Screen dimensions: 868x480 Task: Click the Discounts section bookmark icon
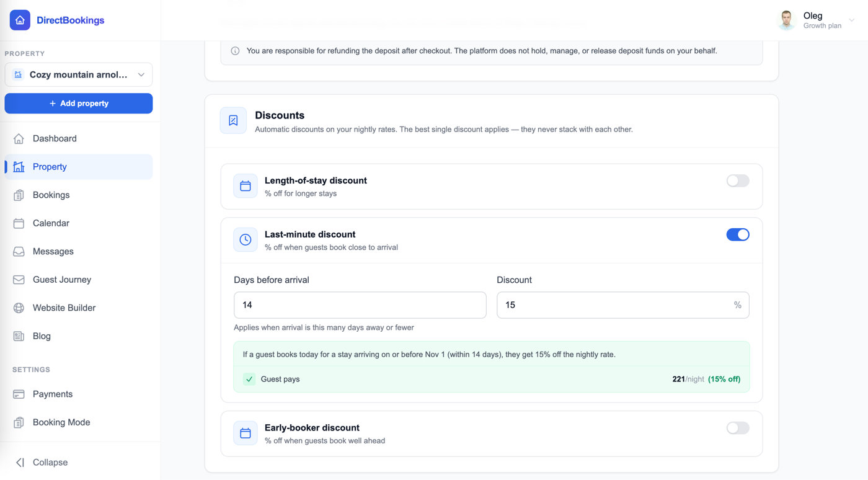click(233, 120)
